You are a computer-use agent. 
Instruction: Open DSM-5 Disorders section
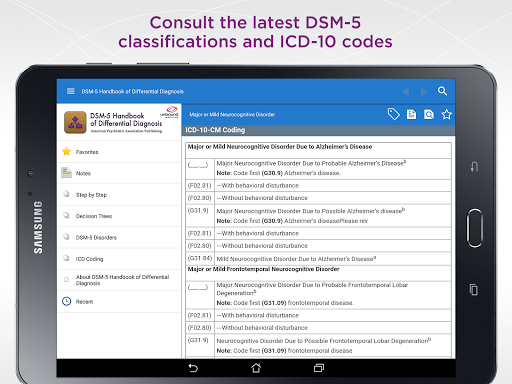click(x=119, y=237)
